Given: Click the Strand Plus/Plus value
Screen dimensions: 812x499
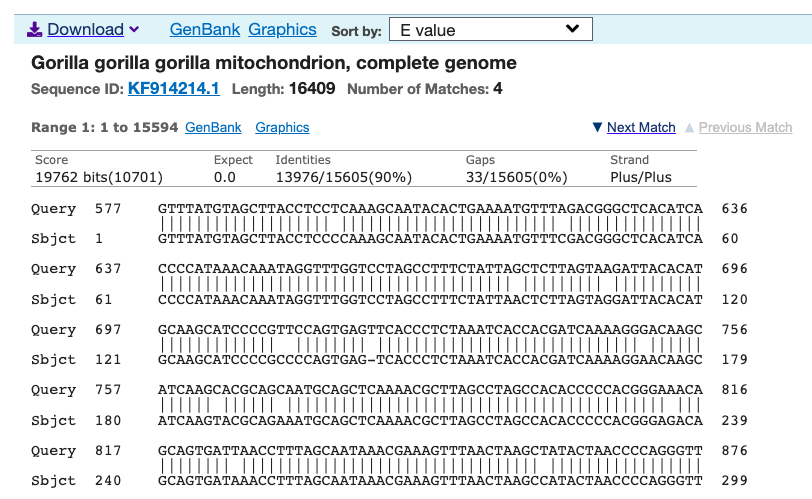Looking at the screenshot, I should [x=640, y=178].
